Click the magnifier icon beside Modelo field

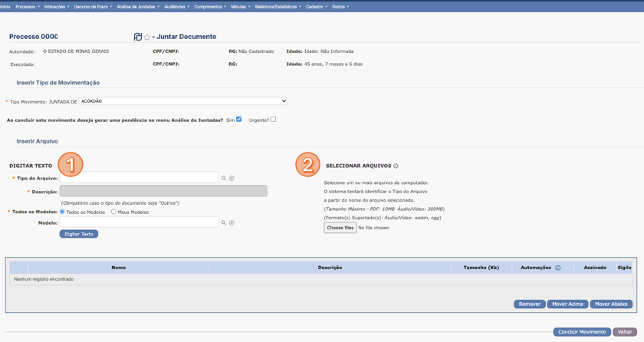224,223
